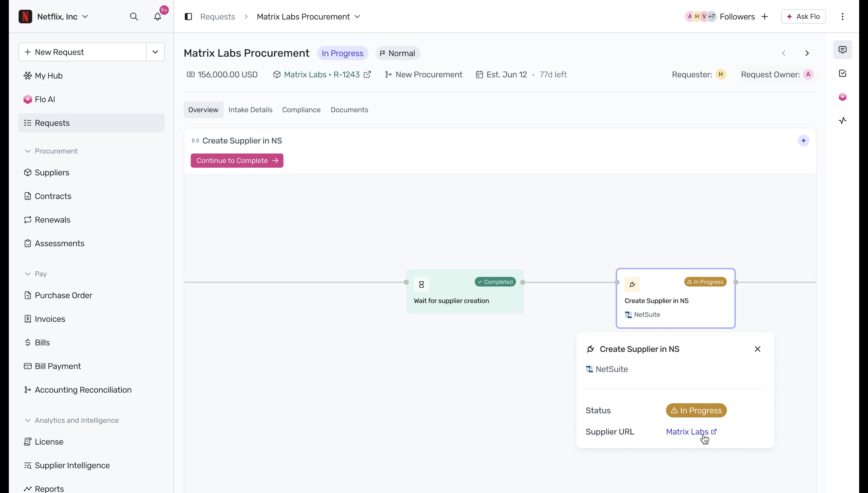Screen dimensions: 868x493
Task: Open Purchase Order in the sidebar
Action: tap(92, 295)
